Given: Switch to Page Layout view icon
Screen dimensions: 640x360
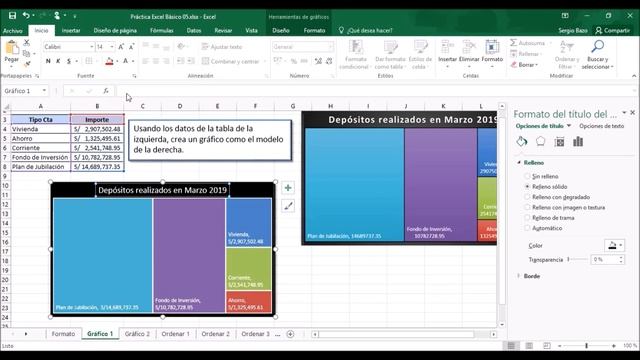Looking at the screenshot, I should click(529, 346).
